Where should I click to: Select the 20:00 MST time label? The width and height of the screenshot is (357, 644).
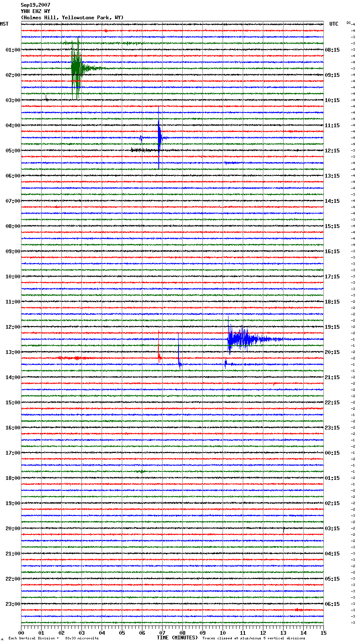point(13,529)
